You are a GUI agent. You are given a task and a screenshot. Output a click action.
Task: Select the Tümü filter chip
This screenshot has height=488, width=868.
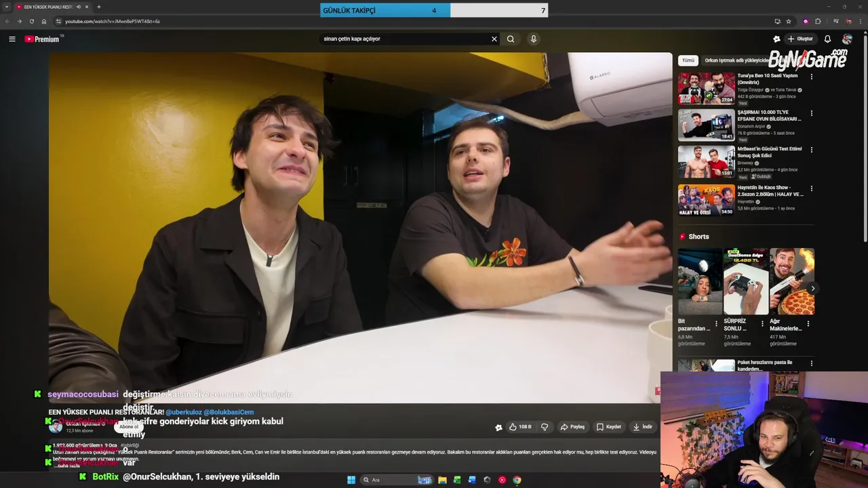pyautogui.click(x=688, y=60)
